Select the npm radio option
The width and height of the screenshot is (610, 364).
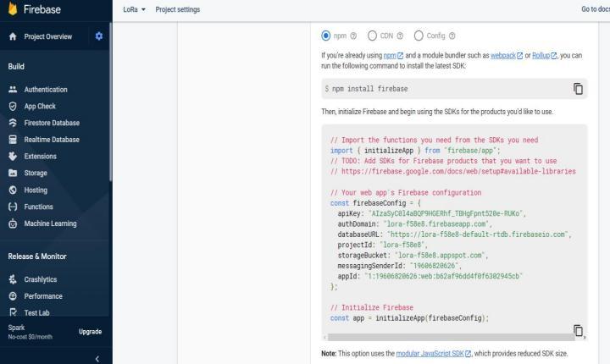325,36
